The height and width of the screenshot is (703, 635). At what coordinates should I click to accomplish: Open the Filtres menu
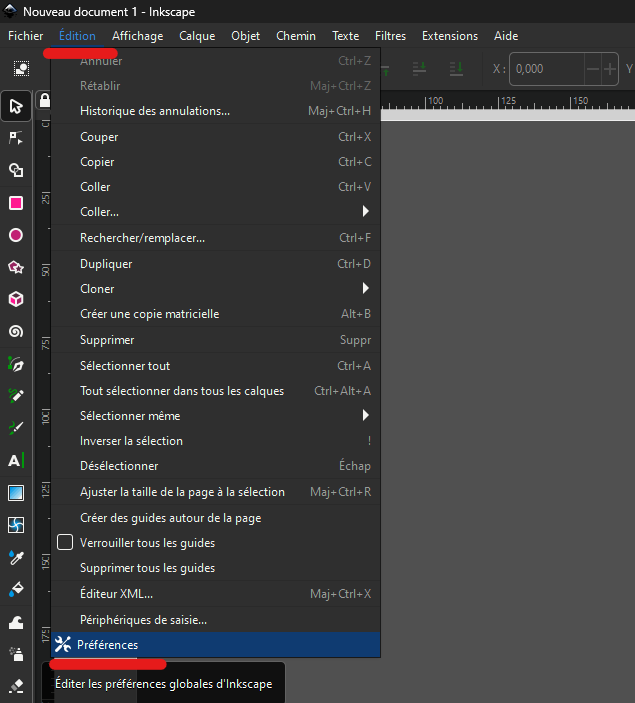coord(390,36)
